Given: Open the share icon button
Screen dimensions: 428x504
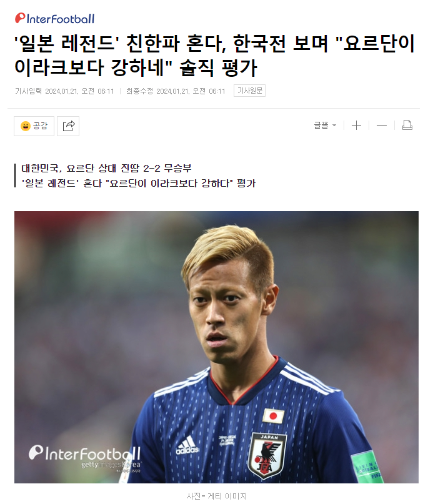Looking at the screenshot, I should pos(68,126).
